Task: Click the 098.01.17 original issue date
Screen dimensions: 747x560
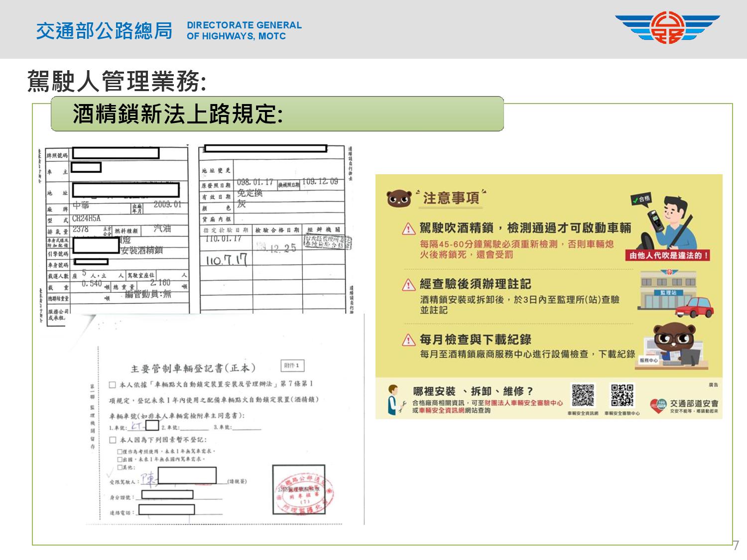Action: [255, 182]
